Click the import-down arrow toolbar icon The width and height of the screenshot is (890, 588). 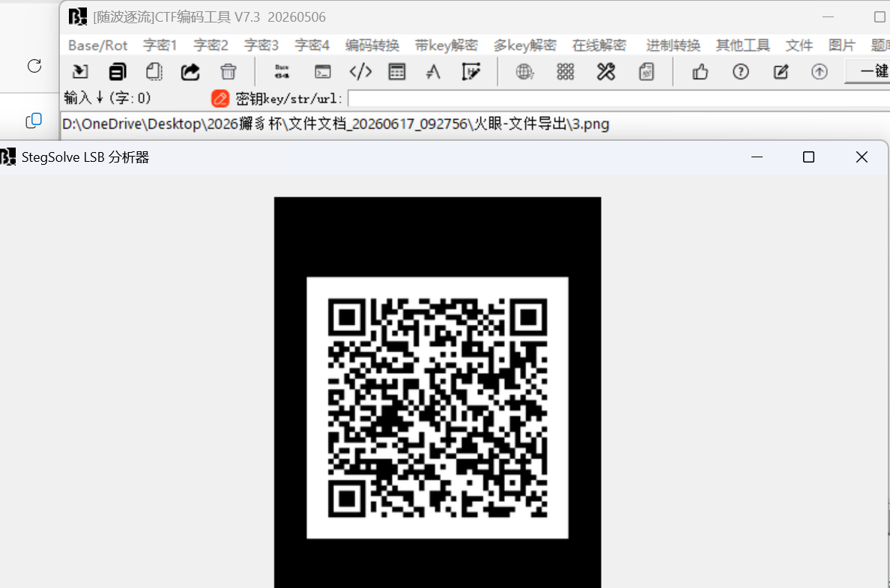pos(80,71)
